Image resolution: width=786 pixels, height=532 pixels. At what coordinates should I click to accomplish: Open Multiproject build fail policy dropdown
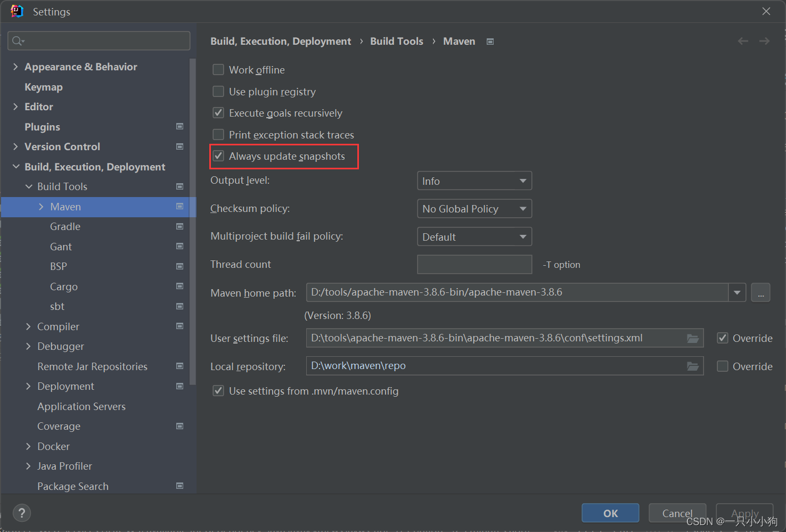pyautogui.click(x=474, y=236)
